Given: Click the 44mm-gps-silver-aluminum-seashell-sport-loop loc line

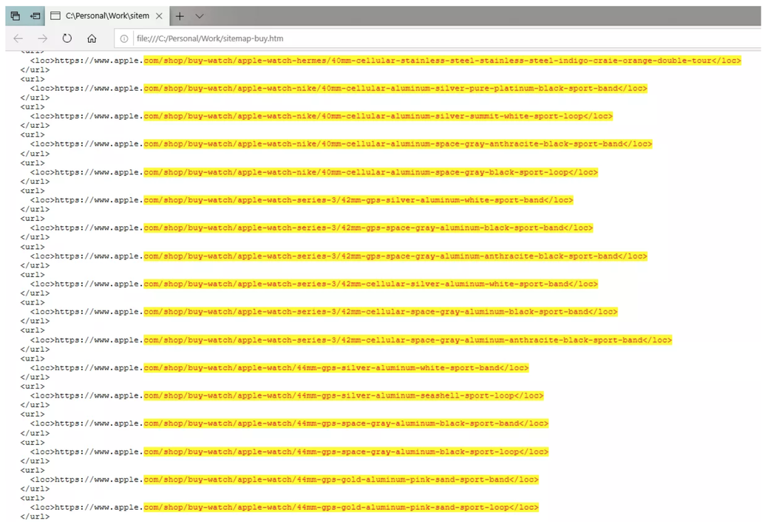Looking at the screenshot, I should (287, 396).
